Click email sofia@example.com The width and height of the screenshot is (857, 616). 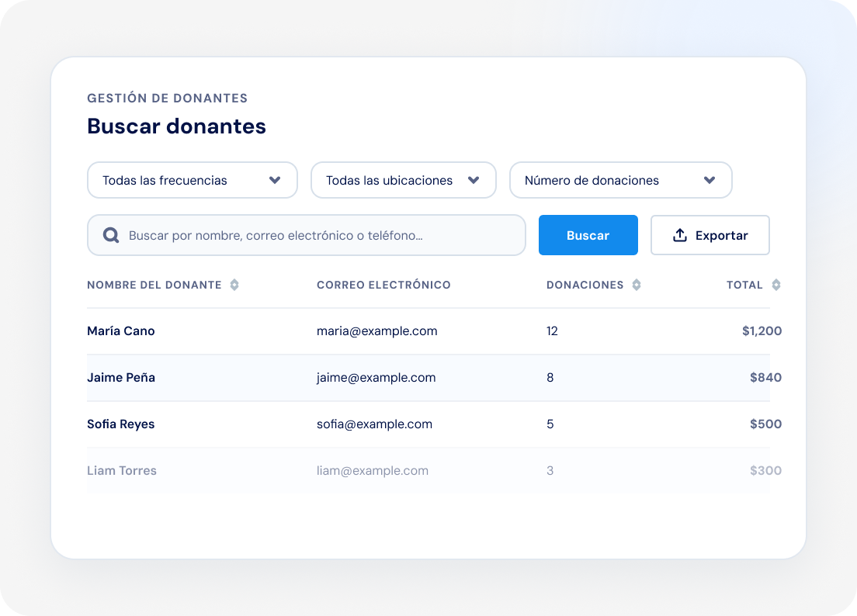pyautogui.click(x=374, y=424)
